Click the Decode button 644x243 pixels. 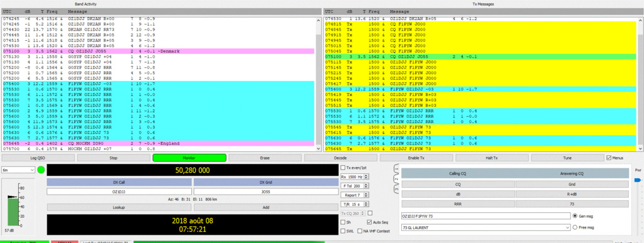pos(340,158)
